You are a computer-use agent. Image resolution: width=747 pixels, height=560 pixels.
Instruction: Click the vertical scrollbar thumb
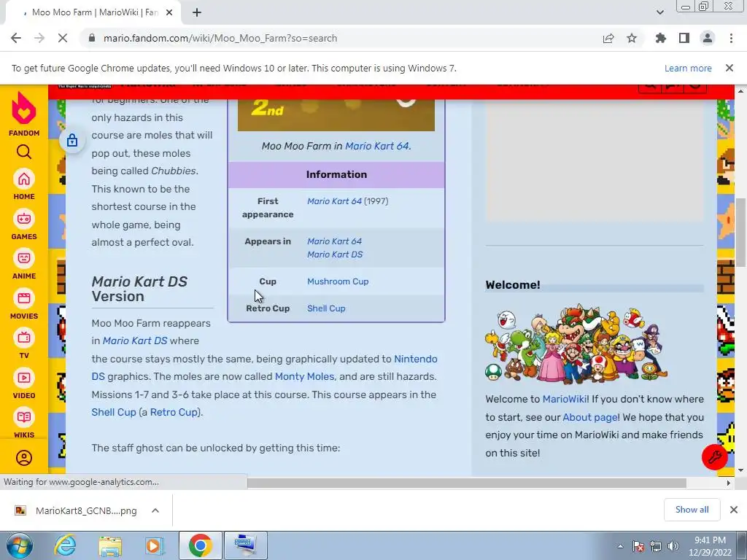[740, 233]
